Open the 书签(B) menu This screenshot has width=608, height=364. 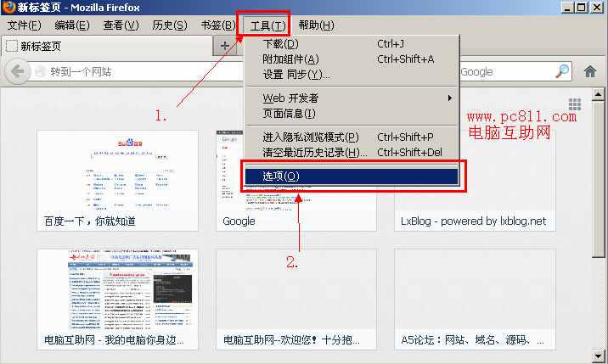point(218,25)
